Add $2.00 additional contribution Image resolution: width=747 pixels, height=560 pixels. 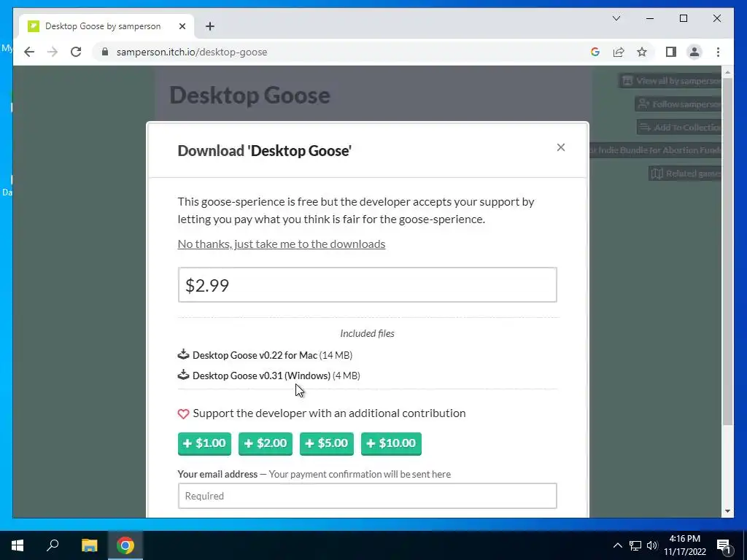[266, 443]
